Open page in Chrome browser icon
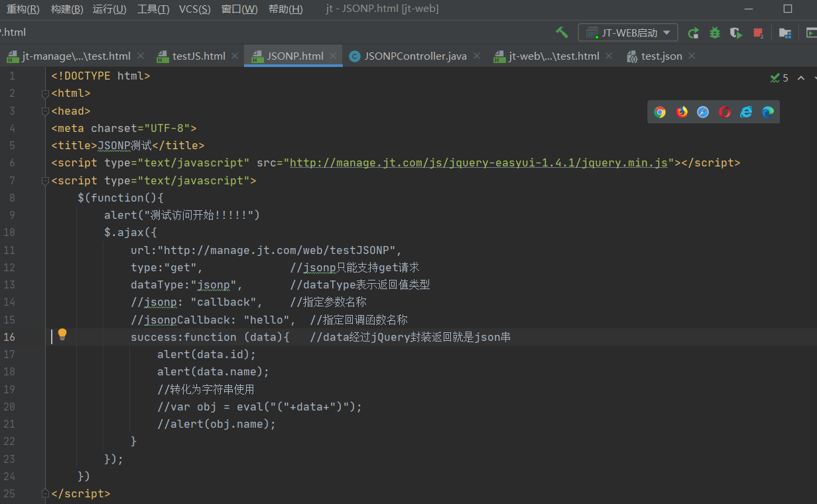This screenshot has width=817, height=504. coord(660,112)
